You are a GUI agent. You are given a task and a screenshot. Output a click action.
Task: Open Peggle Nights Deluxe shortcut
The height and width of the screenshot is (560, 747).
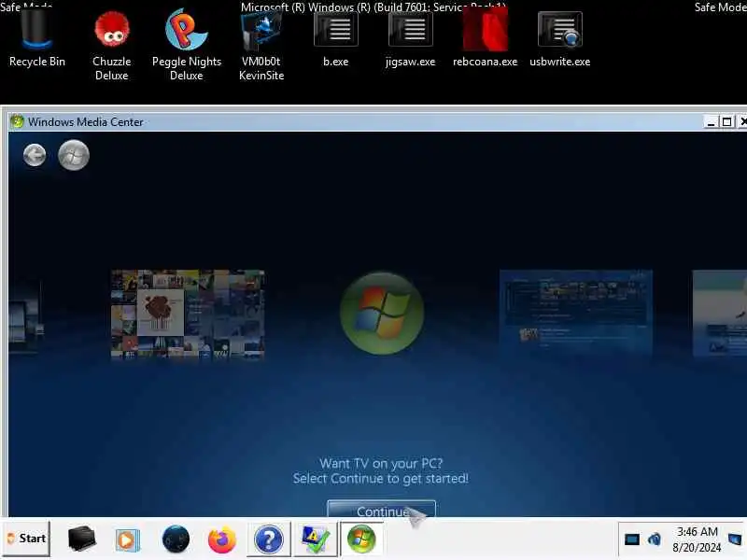point(186,46)
